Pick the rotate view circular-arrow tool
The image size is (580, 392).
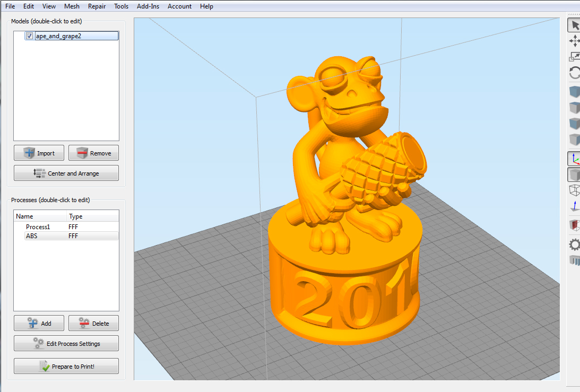coord(575,73)
